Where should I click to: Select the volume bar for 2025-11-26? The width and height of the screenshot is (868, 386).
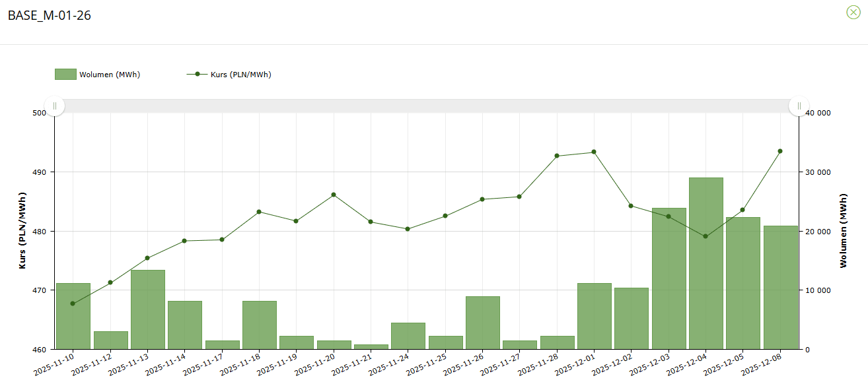click(x=482, y=323)
